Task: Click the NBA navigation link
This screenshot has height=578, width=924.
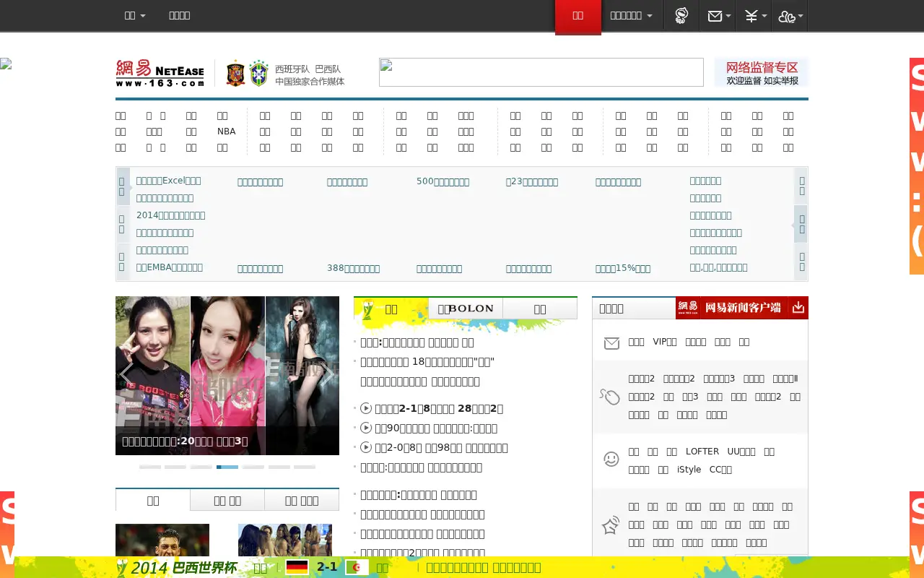Action: click(226, 131)
